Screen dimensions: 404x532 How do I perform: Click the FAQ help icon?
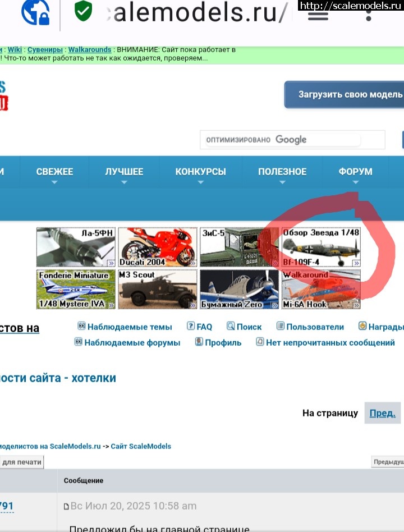point(191,326)
